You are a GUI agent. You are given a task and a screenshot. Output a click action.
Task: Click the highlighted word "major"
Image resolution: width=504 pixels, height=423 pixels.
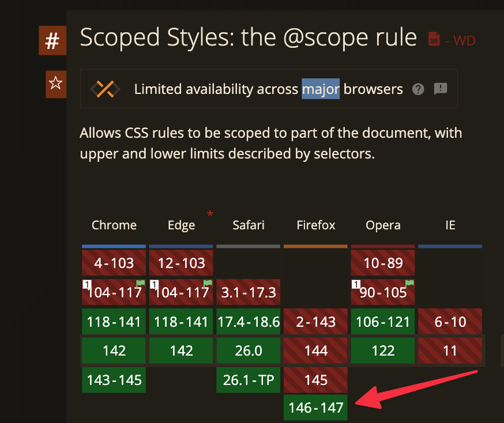tap(321, 89)
